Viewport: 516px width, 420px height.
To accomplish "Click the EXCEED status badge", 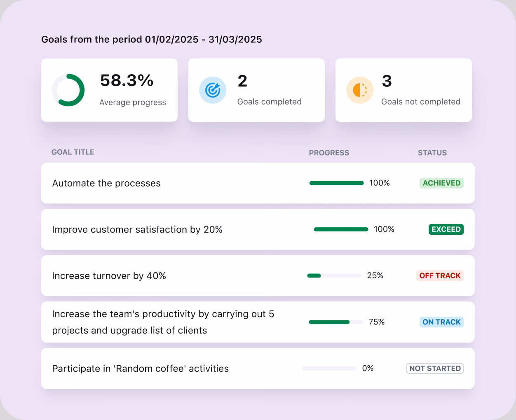I will coord(446,229).
